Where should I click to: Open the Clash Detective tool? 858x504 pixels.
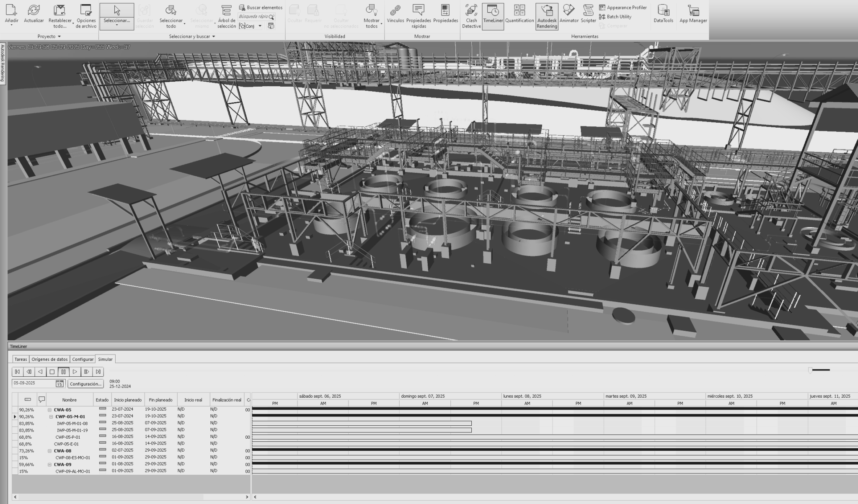click(x=471, y=17)
